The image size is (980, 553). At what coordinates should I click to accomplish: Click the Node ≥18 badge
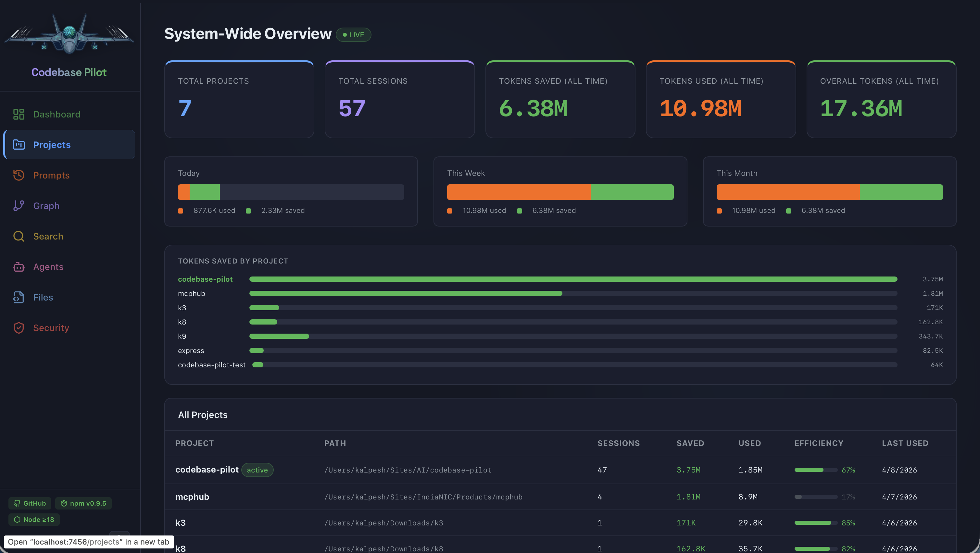pyautogui.click(x=33, y=520)
